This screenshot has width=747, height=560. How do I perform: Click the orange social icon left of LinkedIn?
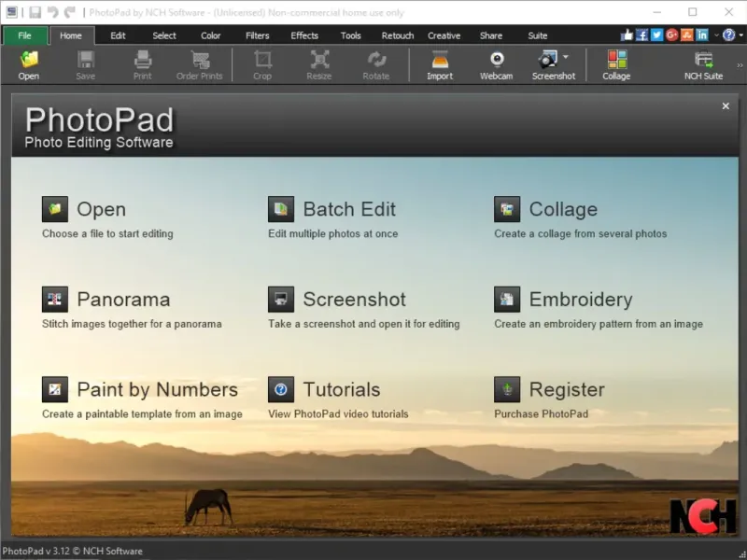click(687, 35)
